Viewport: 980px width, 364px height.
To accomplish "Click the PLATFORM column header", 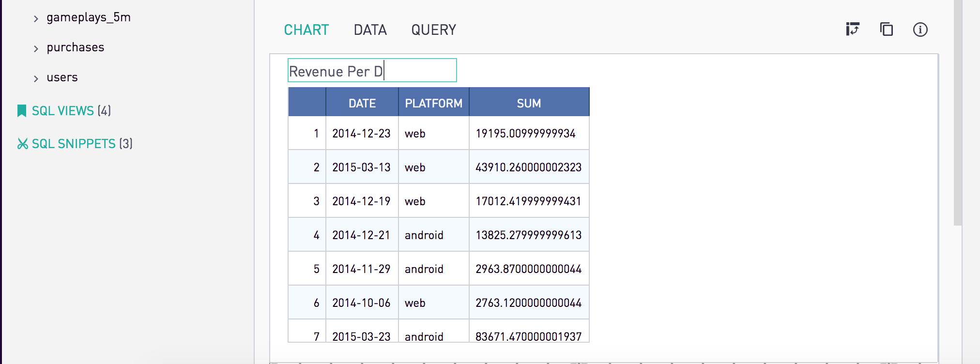I will [434, 103].
